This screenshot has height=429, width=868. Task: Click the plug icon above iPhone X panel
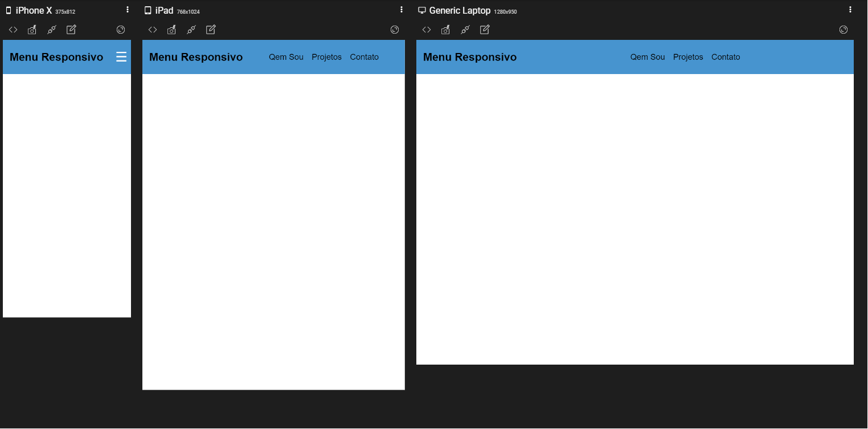pos(52,30)
